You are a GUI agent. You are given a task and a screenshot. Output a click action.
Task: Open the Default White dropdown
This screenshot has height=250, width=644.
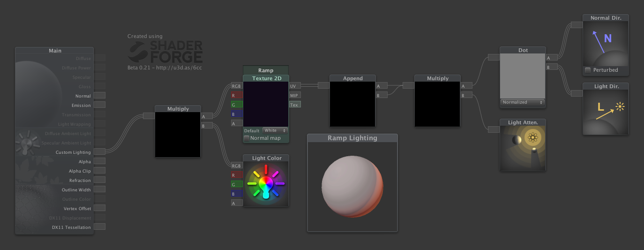pos(275,130)
